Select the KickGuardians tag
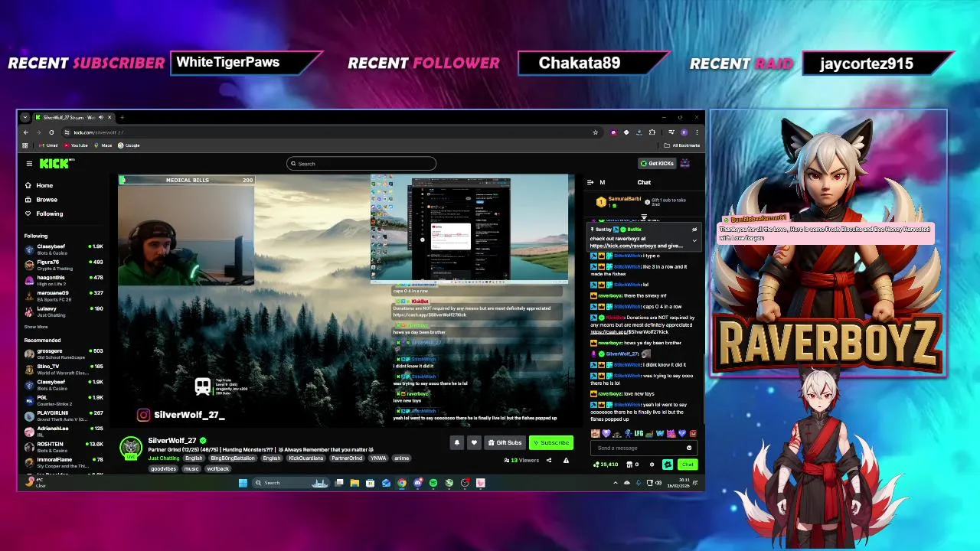Screen dimensions: 980x551 (x=306, y=458)
